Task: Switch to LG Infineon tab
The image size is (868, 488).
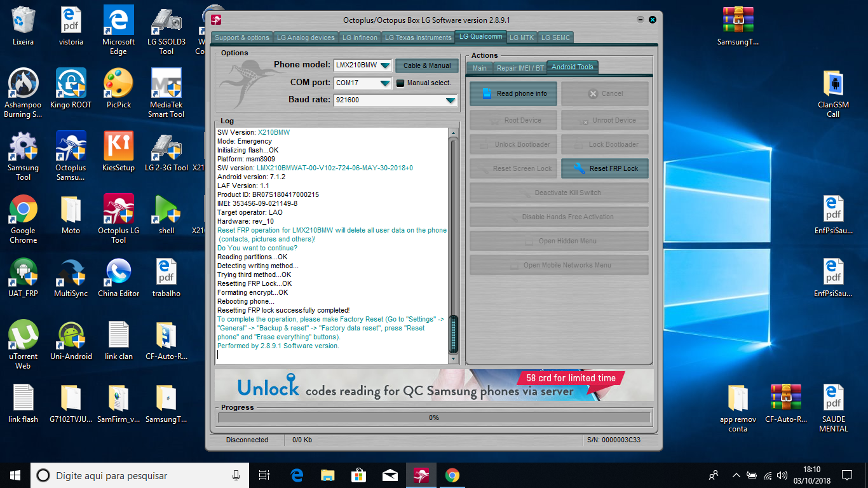Action: click(x=360, y=37)
